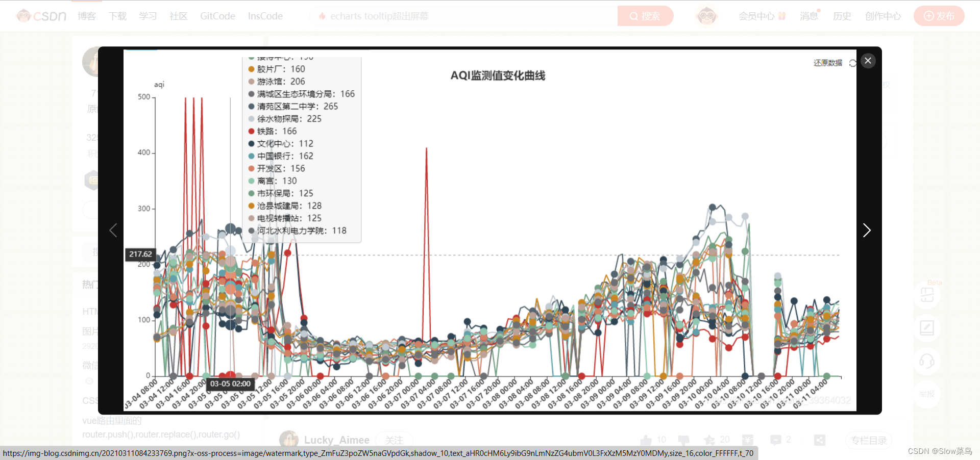Open the 下载 menu item
The height and width of the screenshot is (460, 980).
(117, 16)
